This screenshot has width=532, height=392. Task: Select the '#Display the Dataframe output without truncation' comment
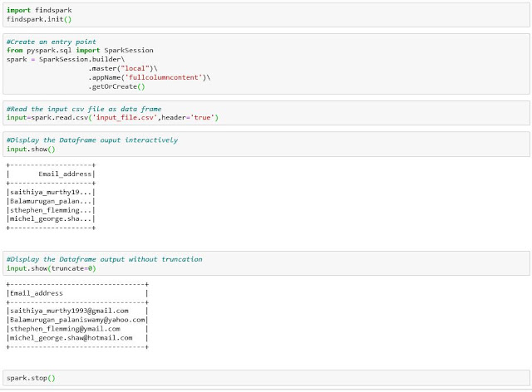pos(104,259)
